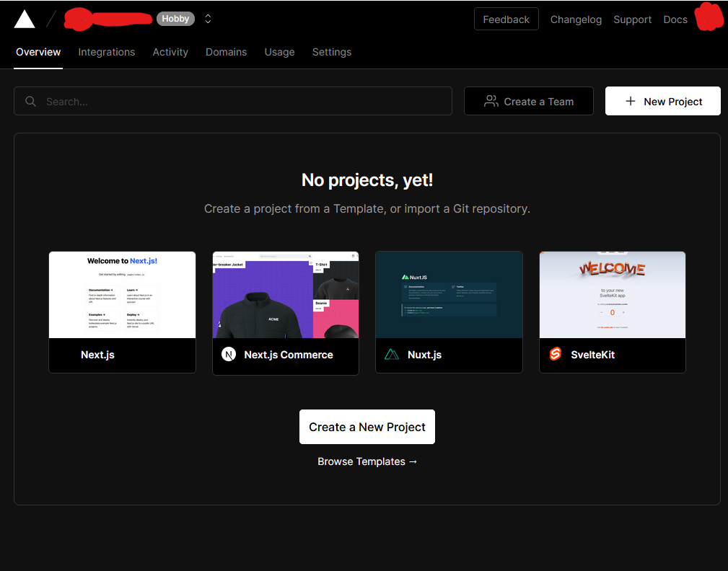This screenshot has height=571, width=728.
Task: Click the people icon on Create a Team
Action: coord(491,101)
